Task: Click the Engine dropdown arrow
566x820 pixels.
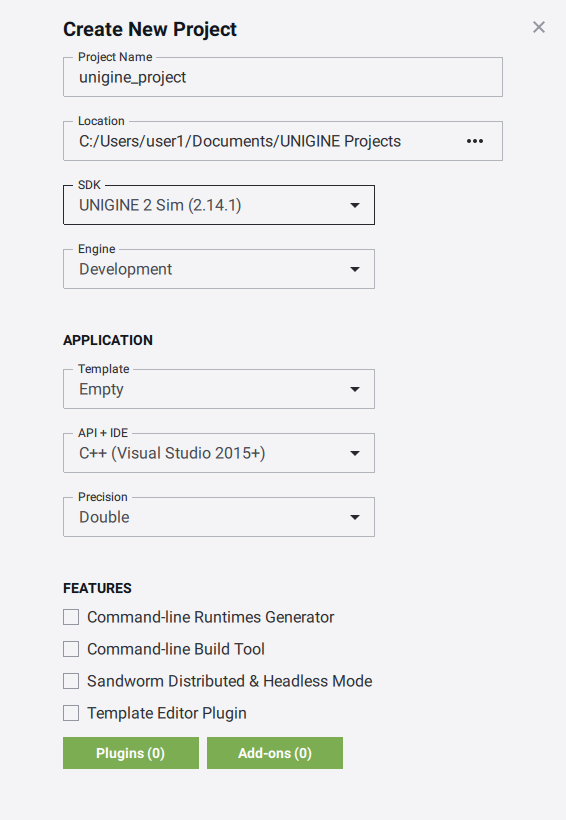Action: tap(355, 269)
